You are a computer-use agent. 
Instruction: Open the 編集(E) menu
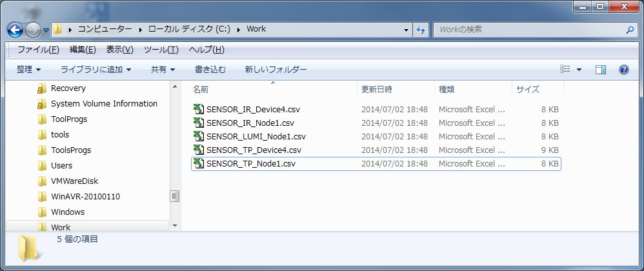click(x=83, y=50)
